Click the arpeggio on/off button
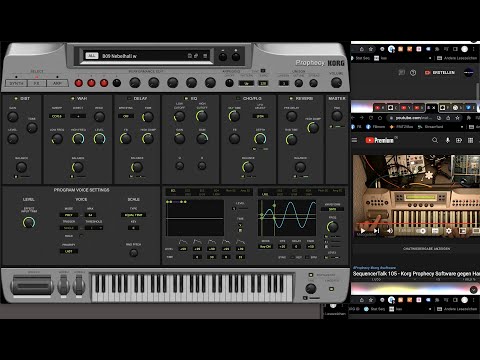 (229, 83)
